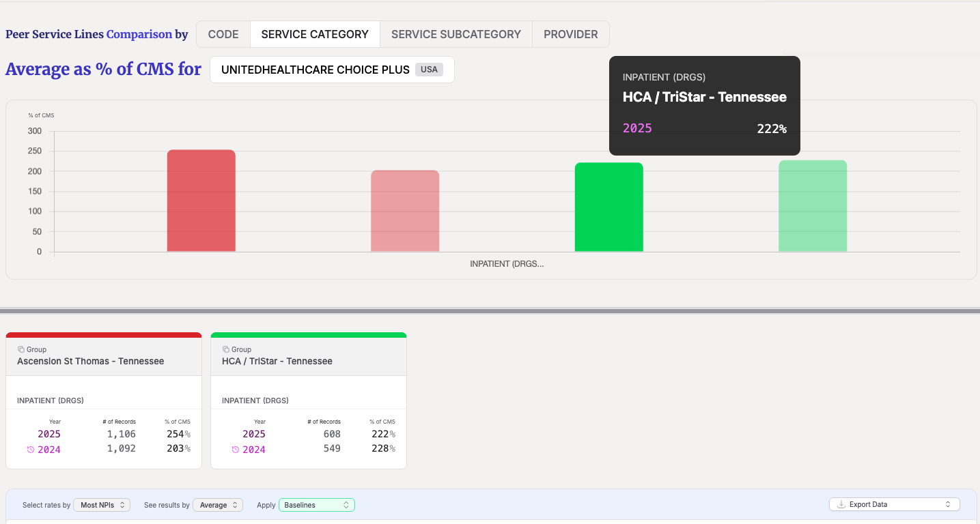Open the Ascension St Thomas - Tennessee card title
The image size is (980, 524).
[91, 361]
